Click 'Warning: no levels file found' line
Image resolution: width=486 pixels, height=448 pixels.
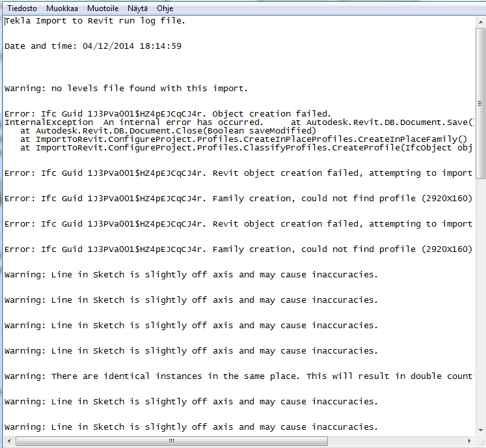pyautogui.click(x=126, y=89)
